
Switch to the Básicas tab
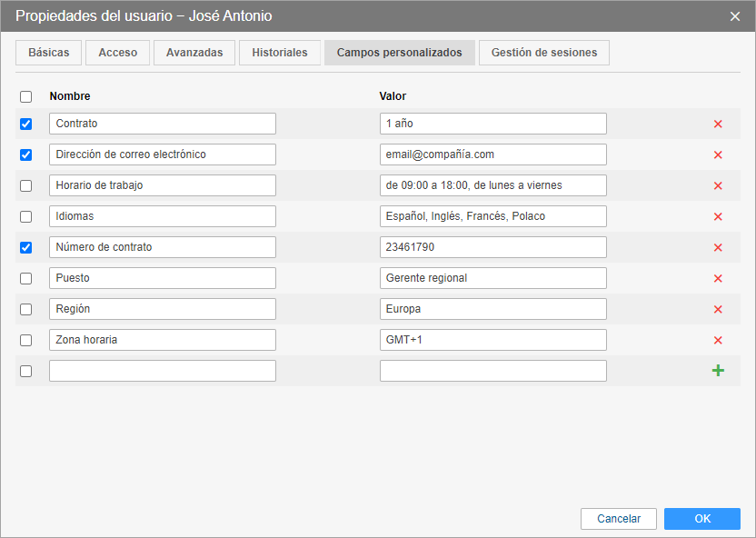48,53
